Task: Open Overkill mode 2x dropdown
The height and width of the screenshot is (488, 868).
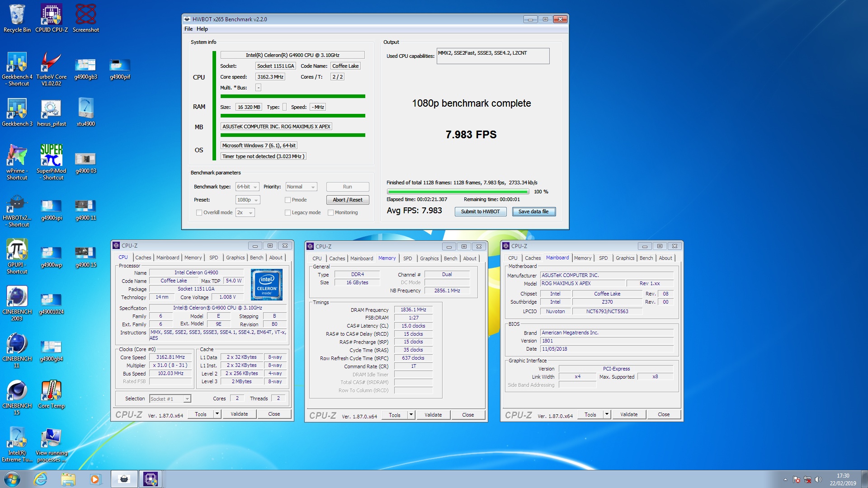Action: [245, 212]
